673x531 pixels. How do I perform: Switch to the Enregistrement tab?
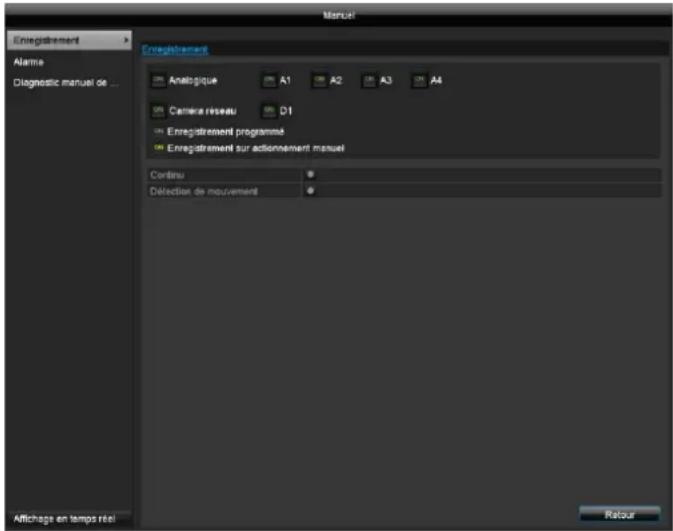[x=175, y=50]
